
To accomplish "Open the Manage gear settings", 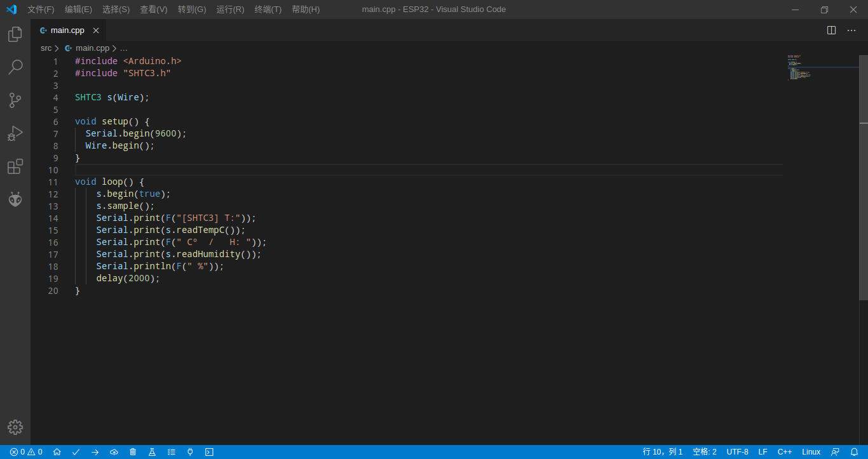I will [x=15, y=427].
